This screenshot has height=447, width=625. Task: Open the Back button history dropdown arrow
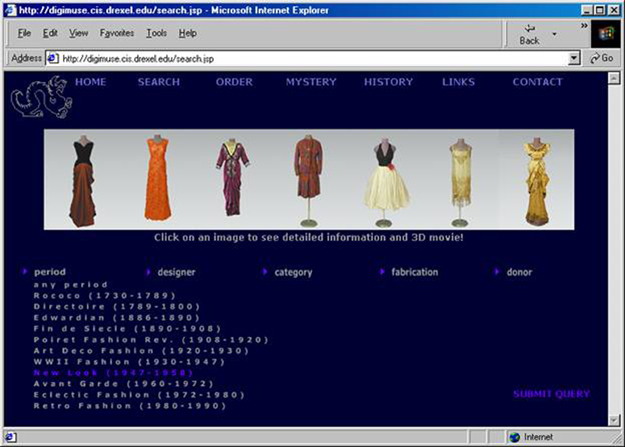click(x=554, y=34)
